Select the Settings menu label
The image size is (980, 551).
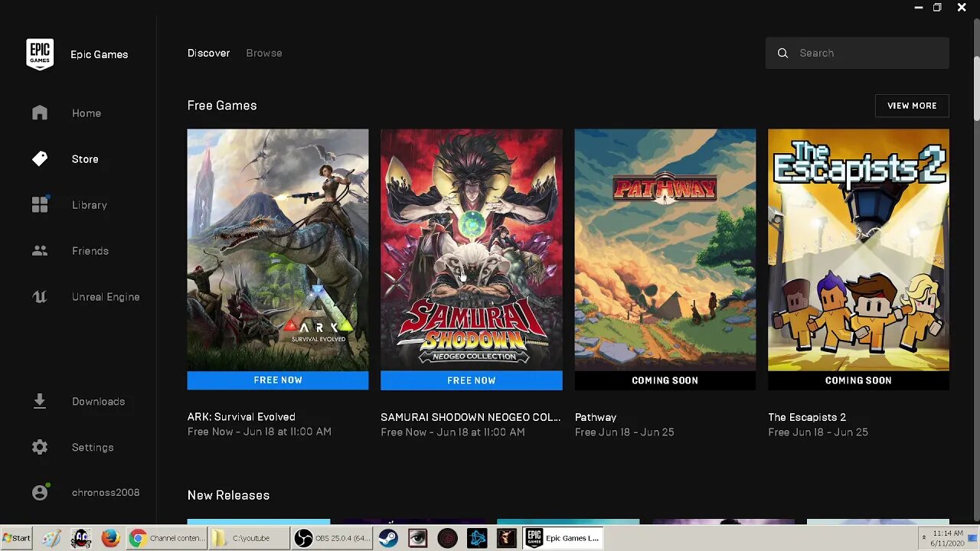93,448
